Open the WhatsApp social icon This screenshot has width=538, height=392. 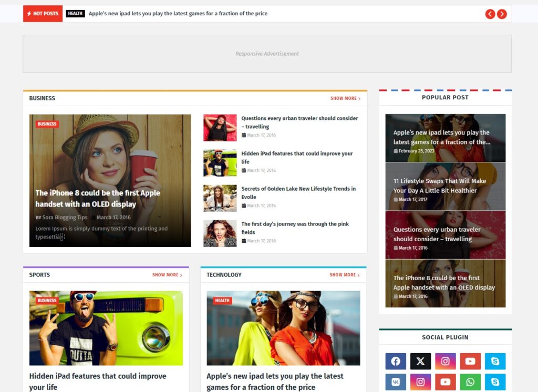pyautogui.click(x=470, y=382)
